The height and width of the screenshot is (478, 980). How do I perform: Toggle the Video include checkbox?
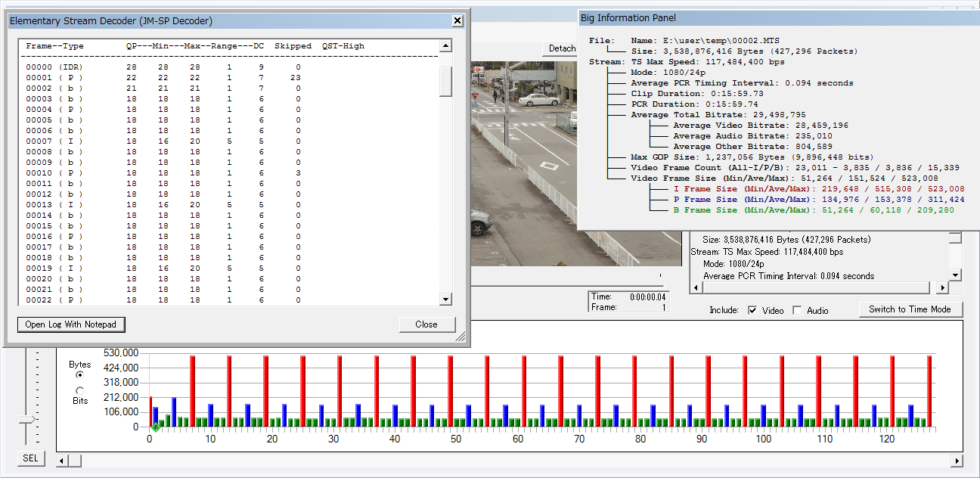coord(752,310)
